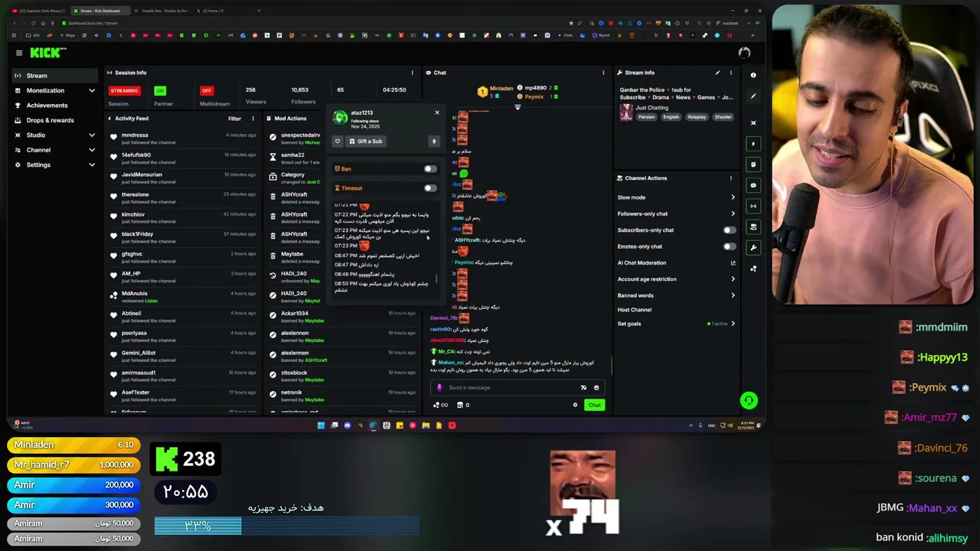Enable Emotes-only chat toggle
This screenshot has height=551, width=980.
[x=730, y=246]
